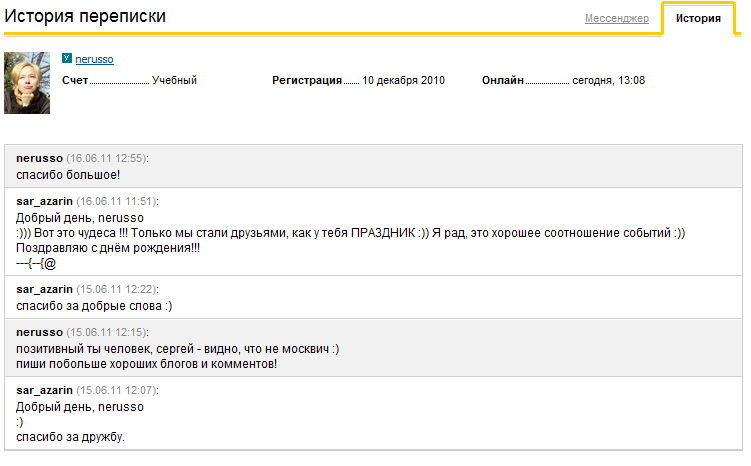
Task: Select the История tab
Action: [x=698, y=19]
